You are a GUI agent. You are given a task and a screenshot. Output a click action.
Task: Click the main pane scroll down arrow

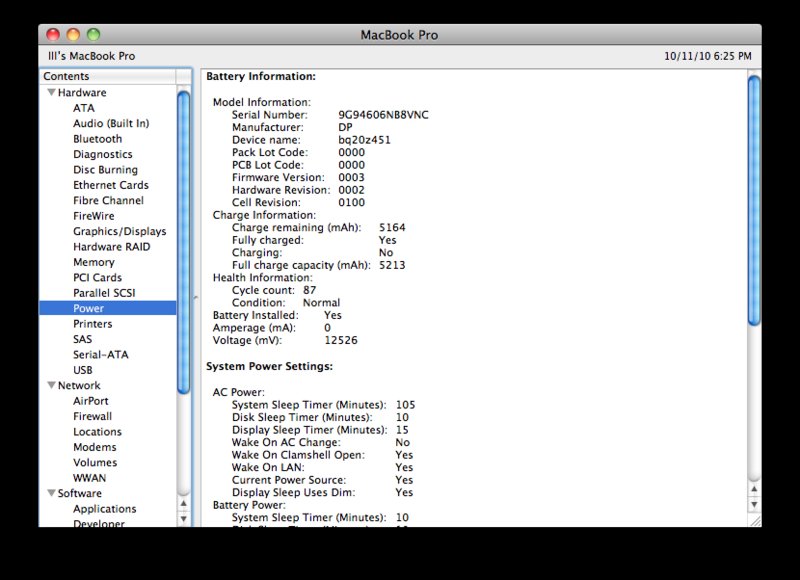click(754, 503)
